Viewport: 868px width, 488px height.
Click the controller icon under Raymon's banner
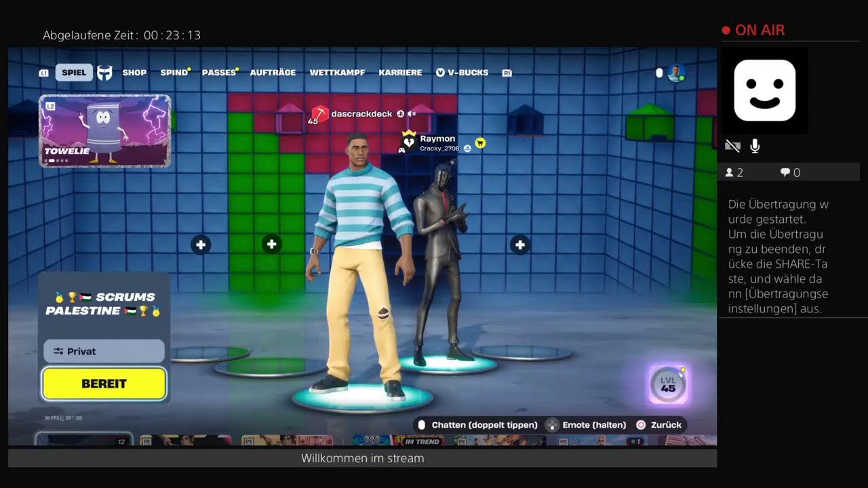tap(401, 150)
